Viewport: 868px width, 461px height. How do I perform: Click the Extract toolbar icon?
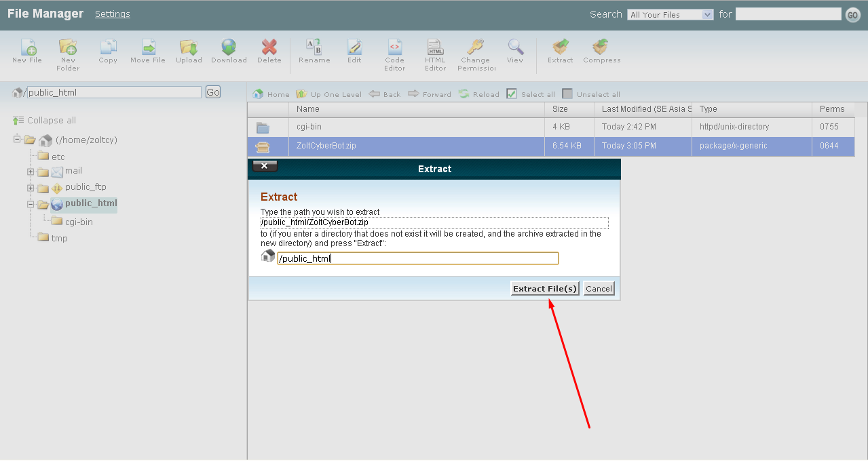(x=561, y=47)
